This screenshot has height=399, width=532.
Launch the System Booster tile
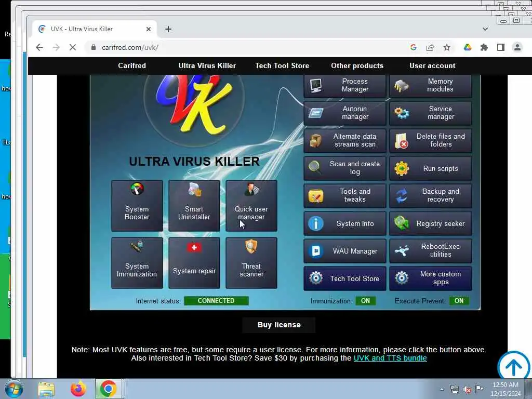[137, 206]
